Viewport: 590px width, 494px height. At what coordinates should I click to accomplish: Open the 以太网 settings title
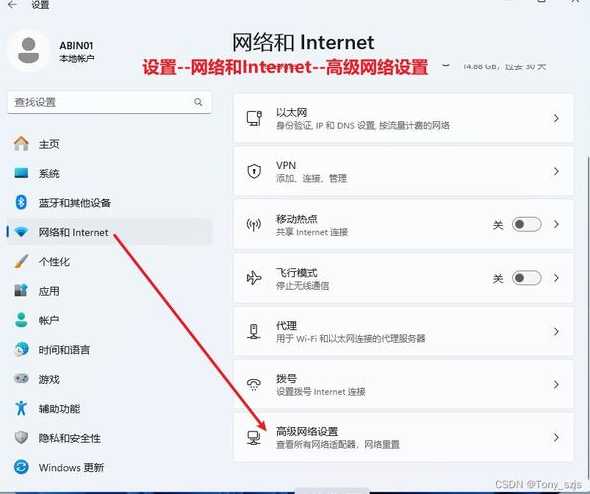[291, 112]
